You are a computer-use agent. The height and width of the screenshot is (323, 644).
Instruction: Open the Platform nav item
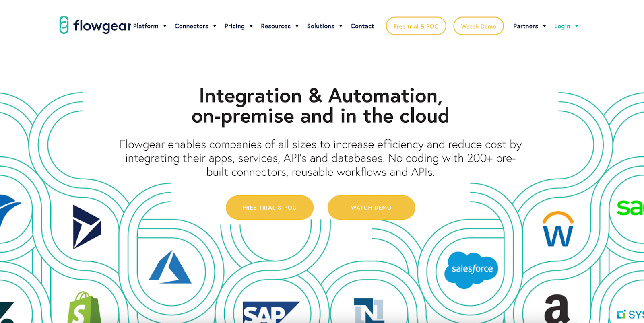[x=146, y=26]
